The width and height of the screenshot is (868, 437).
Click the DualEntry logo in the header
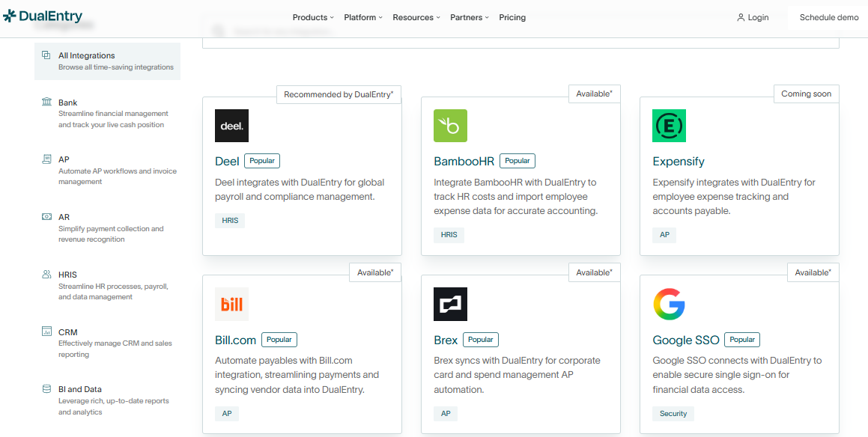tap(43, 15)
